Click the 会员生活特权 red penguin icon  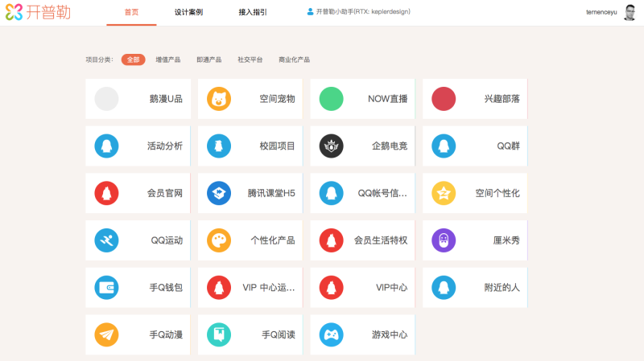[x=331, y=240]
